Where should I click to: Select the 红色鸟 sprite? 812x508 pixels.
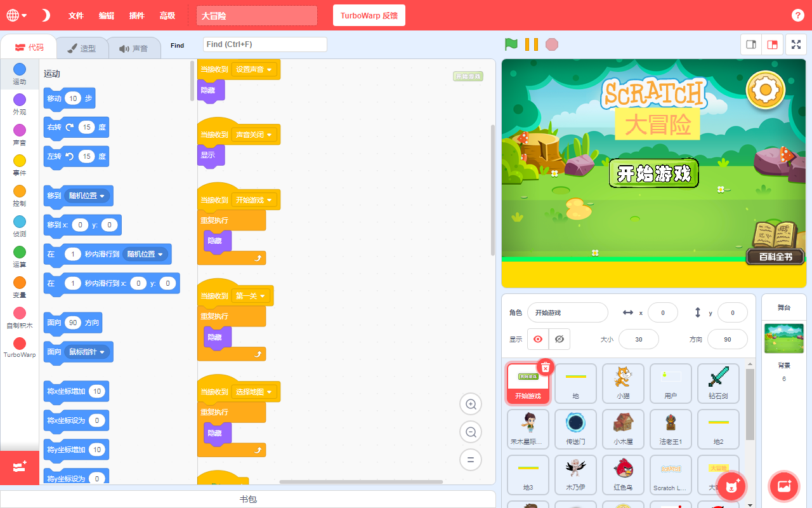(623, 475)
